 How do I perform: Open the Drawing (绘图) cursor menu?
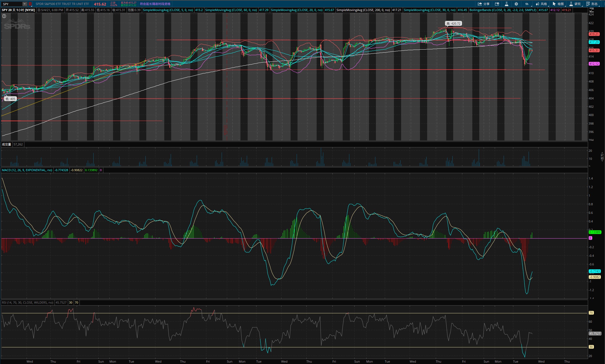tap(558, 4)
